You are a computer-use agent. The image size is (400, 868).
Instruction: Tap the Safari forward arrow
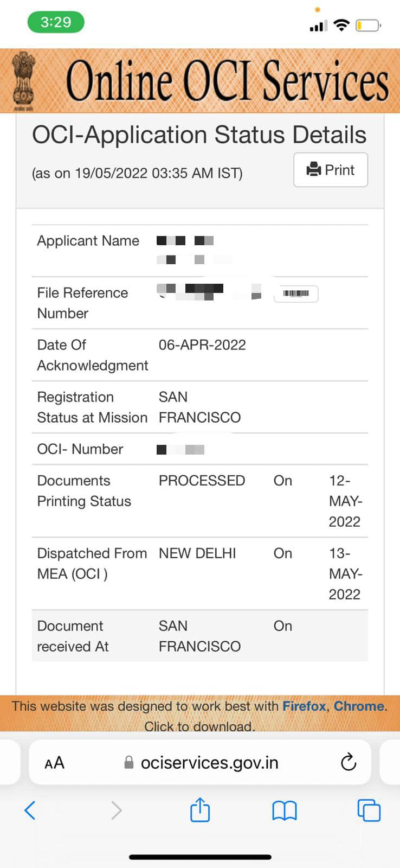coord(116,810)
